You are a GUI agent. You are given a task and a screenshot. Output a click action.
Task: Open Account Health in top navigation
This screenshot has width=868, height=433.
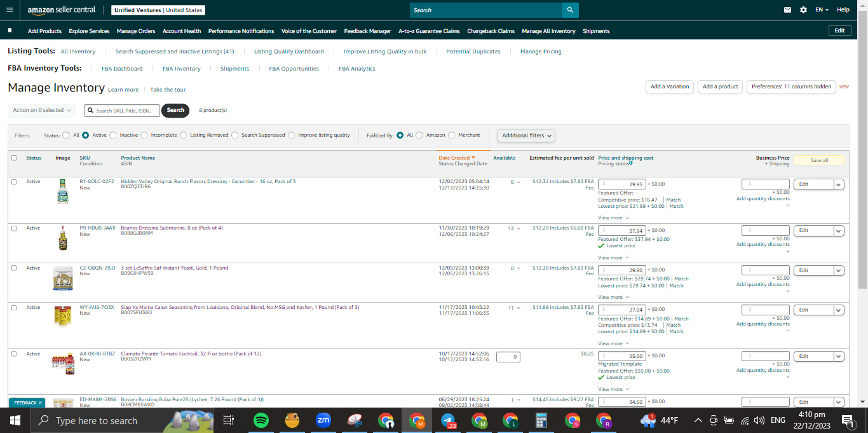182,31
